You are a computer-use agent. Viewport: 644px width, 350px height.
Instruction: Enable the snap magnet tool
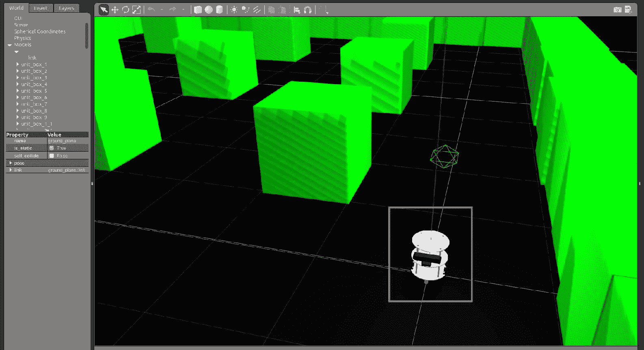(x=308, y=10)
